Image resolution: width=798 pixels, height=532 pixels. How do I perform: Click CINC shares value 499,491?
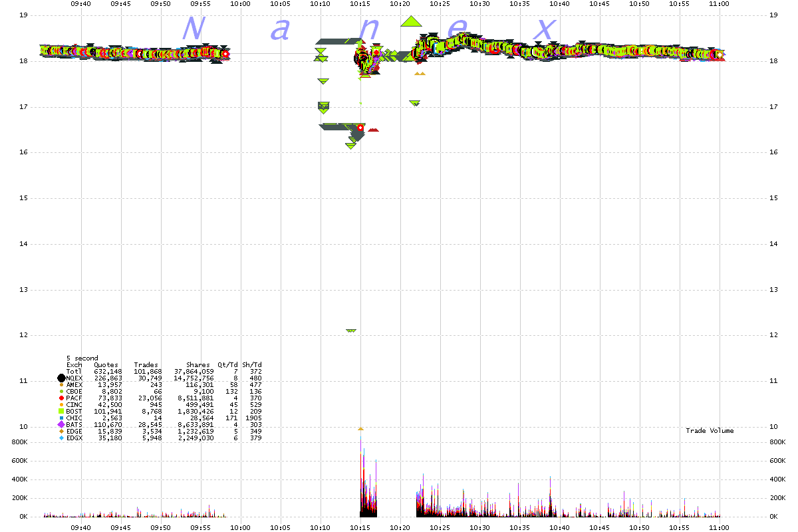click(200, 405)
